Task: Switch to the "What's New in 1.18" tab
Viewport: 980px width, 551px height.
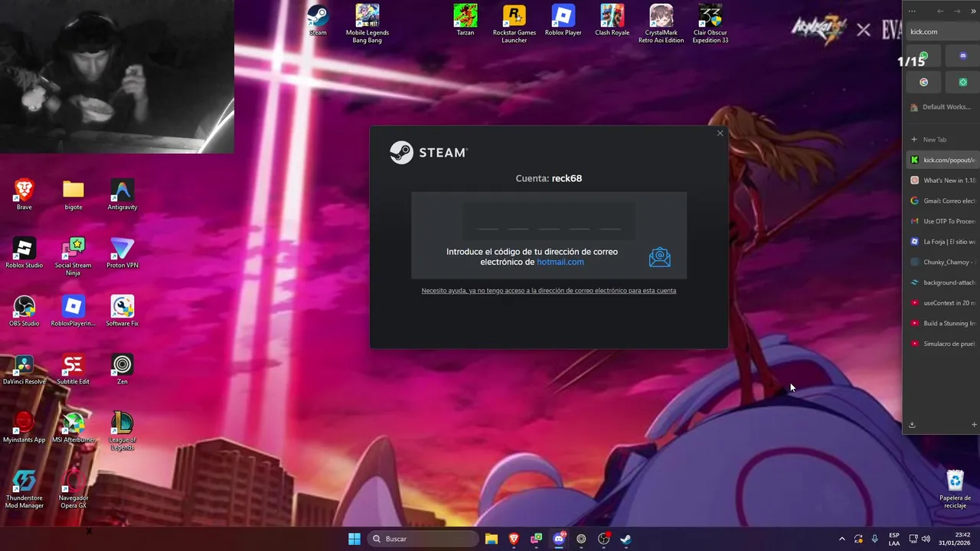Action: point(943,181)
